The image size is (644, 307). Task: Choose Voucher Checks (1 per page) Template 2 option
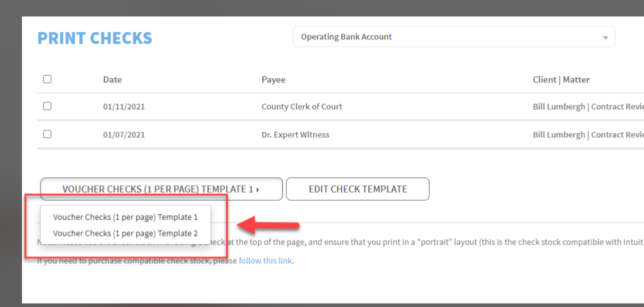[125, 233]
